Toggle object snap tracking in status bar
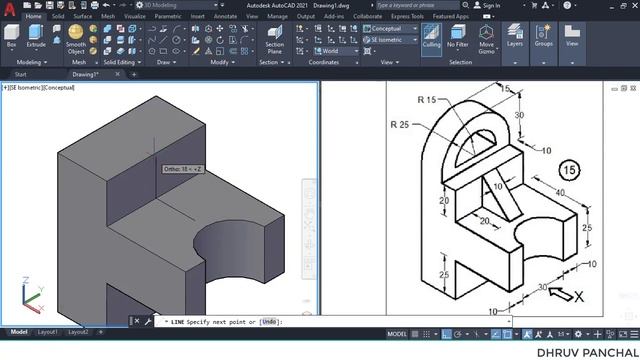Screen dimensions: 640x360 [496, 334]
